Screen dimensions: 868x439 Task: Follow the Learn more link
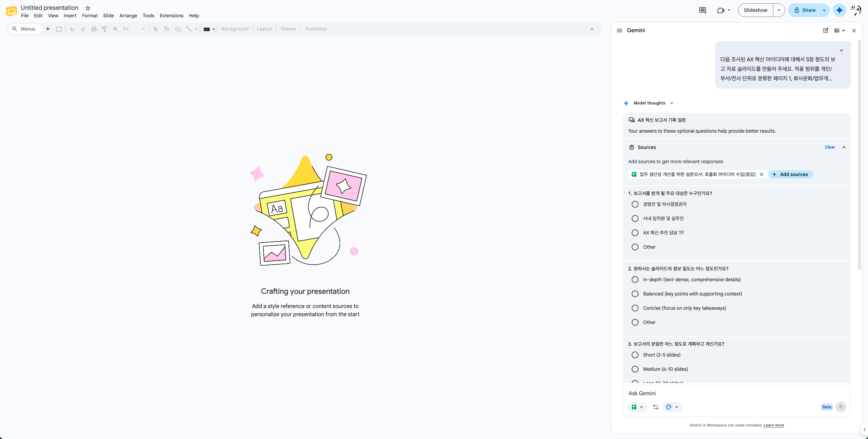point(774,425)
